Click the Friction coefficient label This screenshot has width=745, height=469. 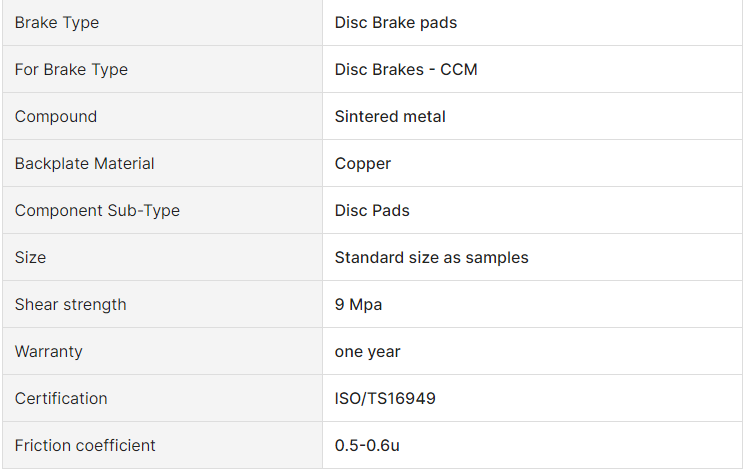click(85, 445)
